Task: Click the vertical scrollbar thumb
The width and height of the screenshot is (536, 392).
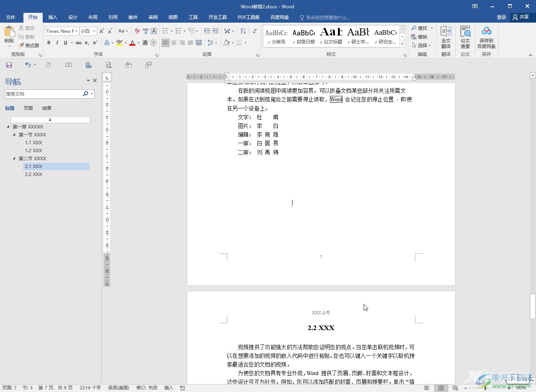Action: (x=533, y=306)
